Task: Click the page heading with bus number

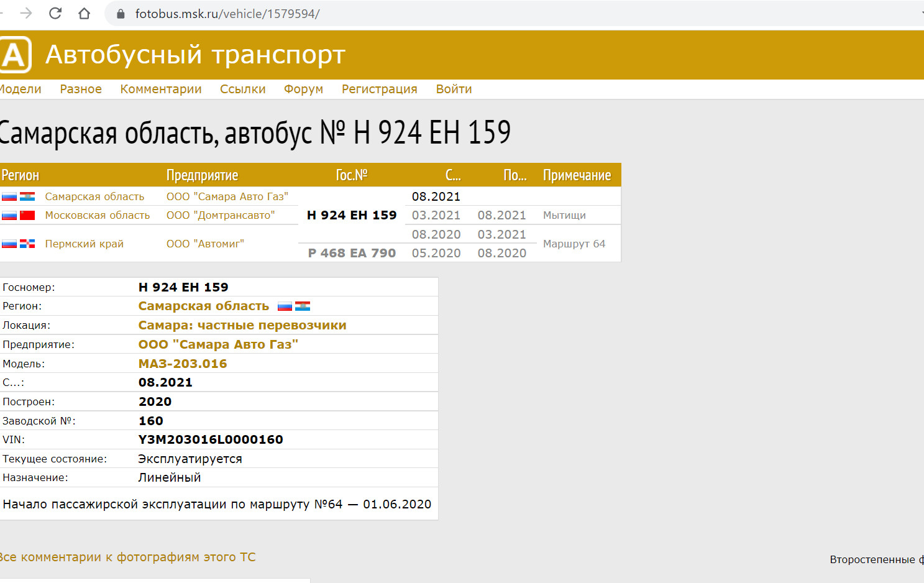Action: [x=255, y=132]
